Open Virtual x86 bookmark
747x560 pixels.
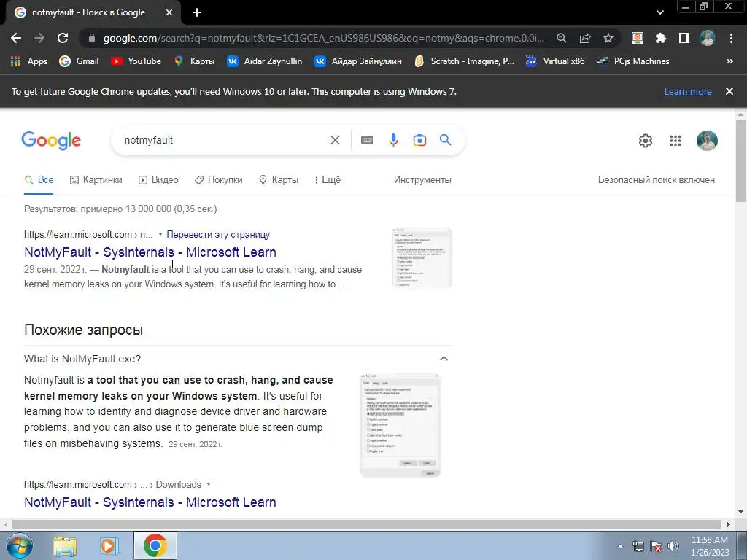pyautogui.click(x=554, y=61)
